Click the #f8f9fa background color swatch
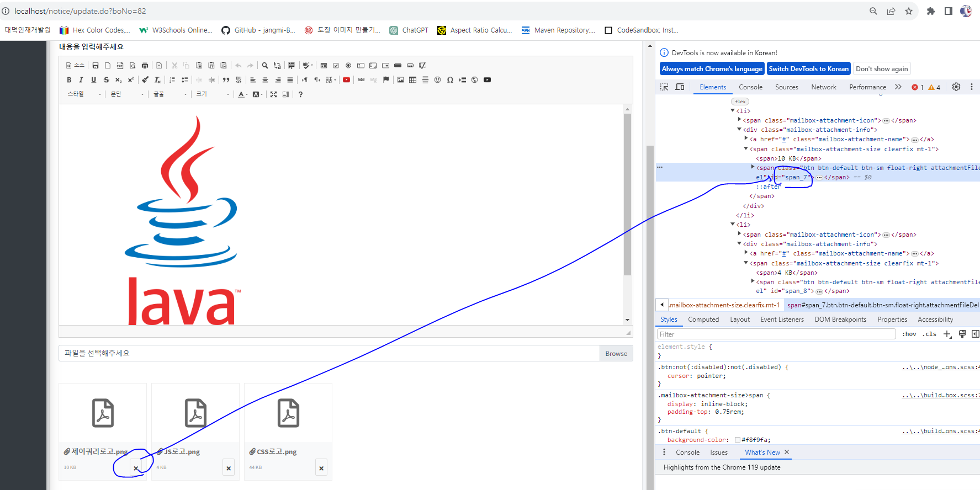Viewport: 980px width, 490px height. click(x=737, y=440)
